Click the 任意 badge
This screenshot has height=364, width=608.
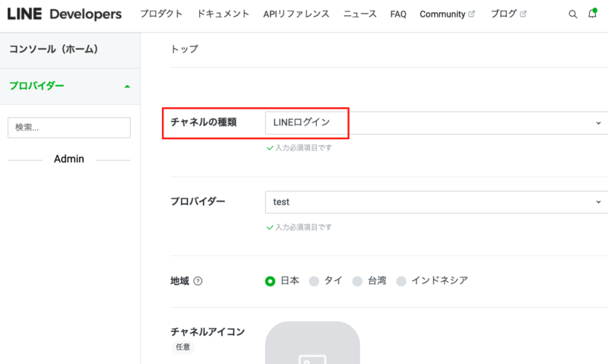pos(182,347)
